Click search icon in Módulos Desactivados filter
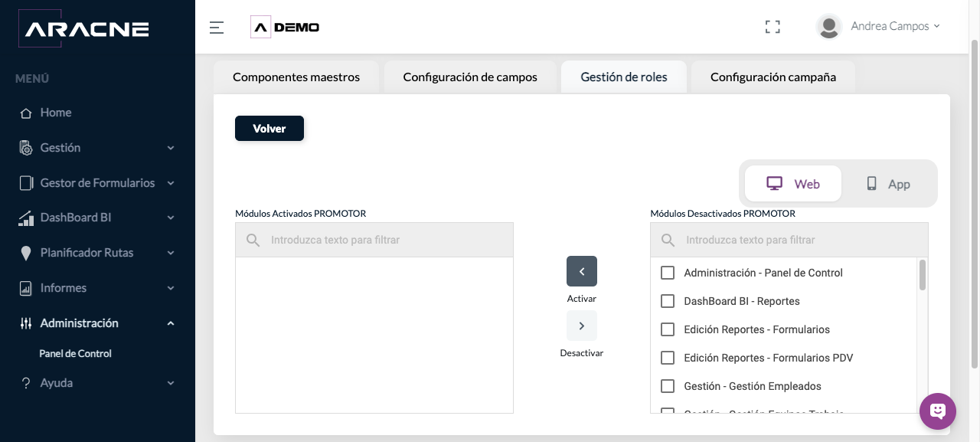Image resolution: width=980 pixels, height=442 pixels. tap(668, 240)
